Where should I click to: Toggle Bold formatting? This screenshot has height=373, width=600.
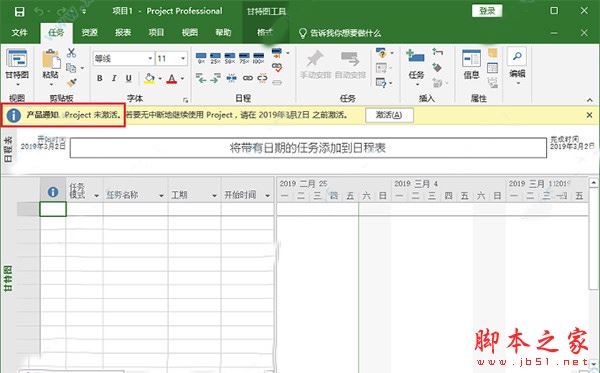100,78
